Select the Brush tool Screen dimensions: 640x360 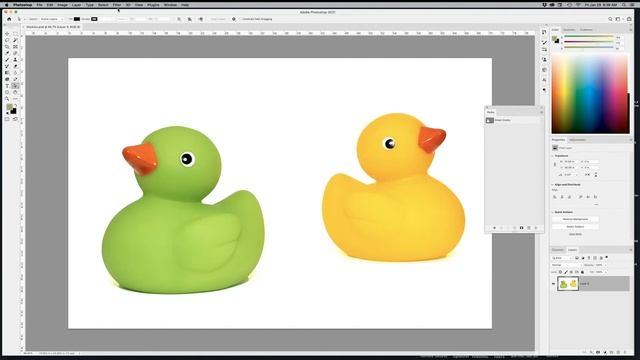coord(7,60)
